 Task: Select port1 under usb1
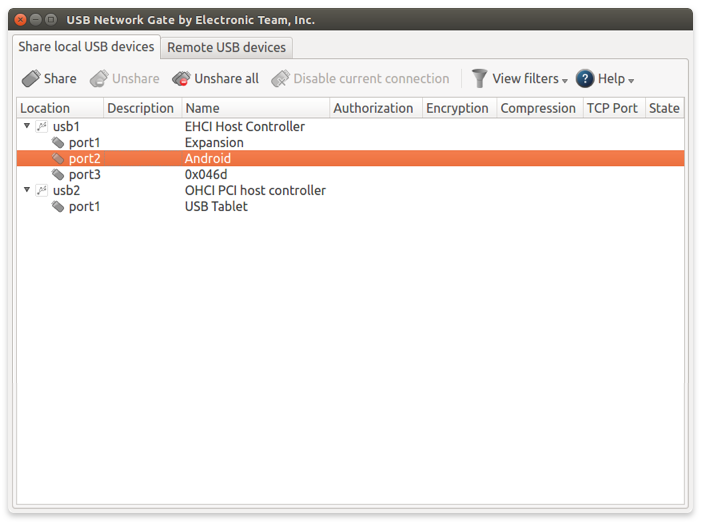point(84,143)
